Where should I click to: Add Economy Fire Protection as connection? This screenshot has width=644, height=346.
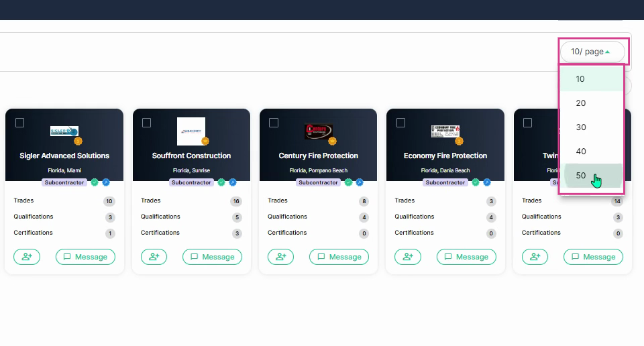point(408,257)
